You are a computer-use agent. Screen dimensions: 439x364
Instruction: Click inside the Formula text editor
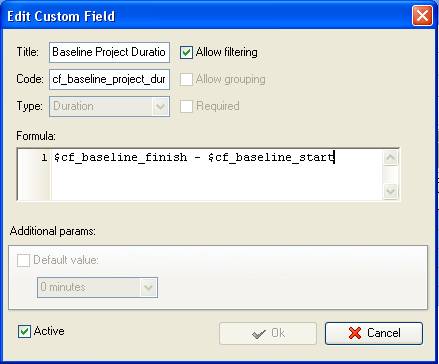(217, 174)
